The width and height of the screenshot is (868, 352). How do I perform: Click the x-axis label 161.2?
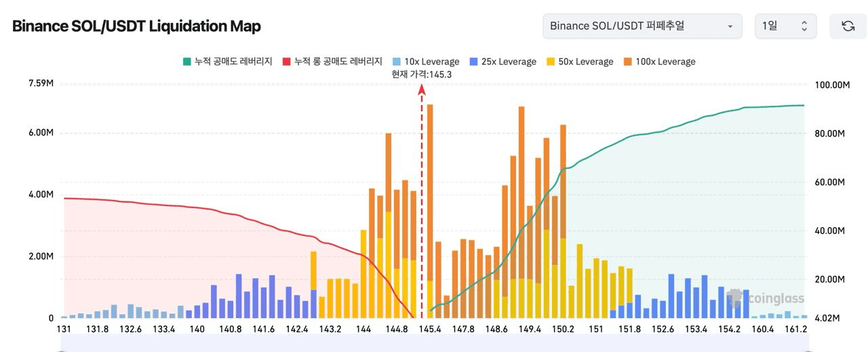pos(796,329)
